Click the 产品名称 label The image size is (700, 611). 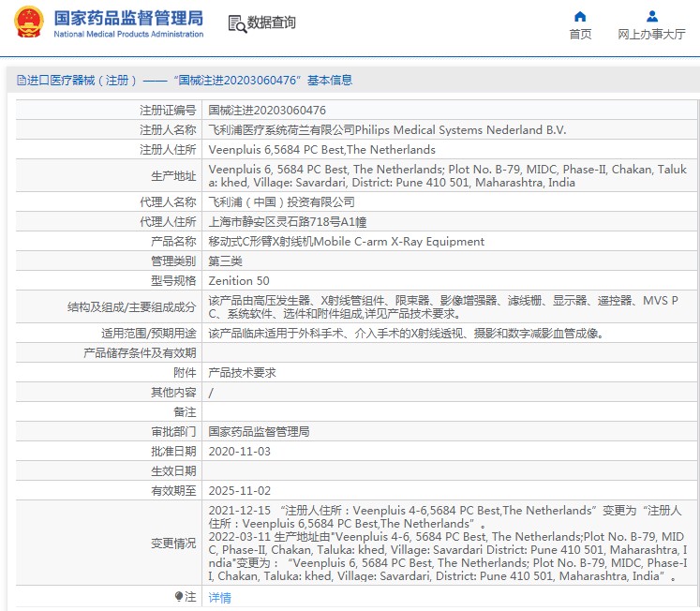(x=173, y=242)
